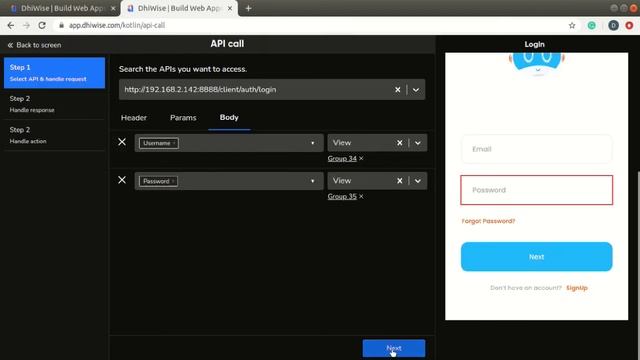640x360 pixels.
Task: Click the lock icon in address bar
Action: point(61,25)
